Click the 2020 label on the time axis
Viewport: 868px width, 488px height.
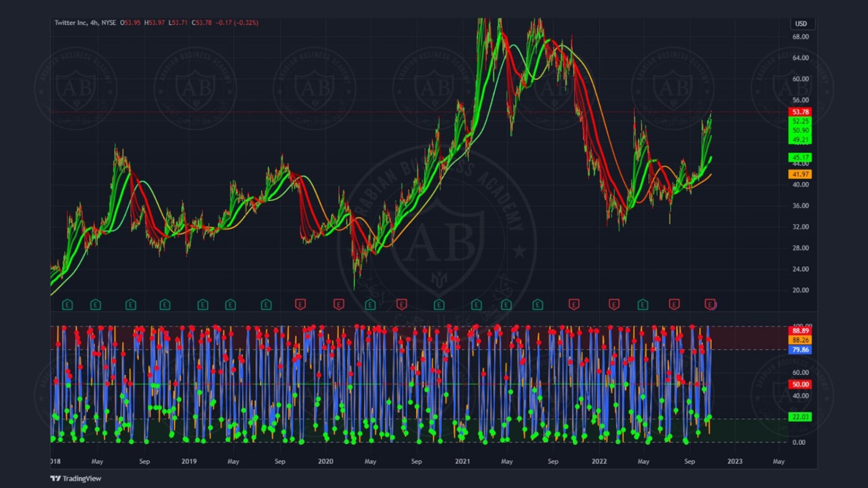[326, 461]
